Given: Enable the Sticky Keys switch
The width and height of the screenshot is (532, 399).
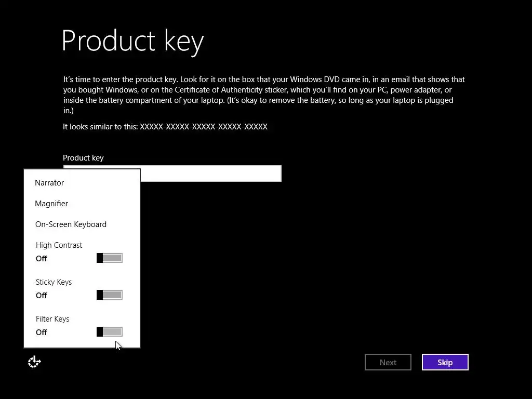Looking at the screenshot, I should (110, 295).
